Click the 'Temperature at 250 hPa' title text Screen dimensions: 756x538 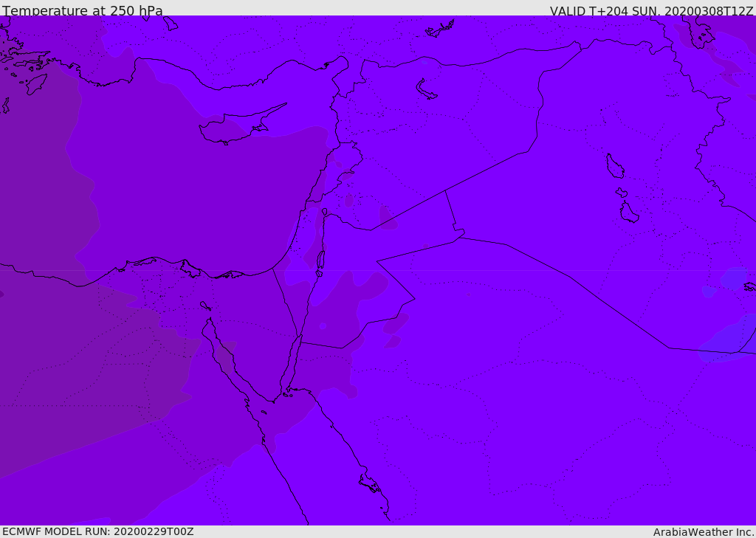click(x=83, y=10)
